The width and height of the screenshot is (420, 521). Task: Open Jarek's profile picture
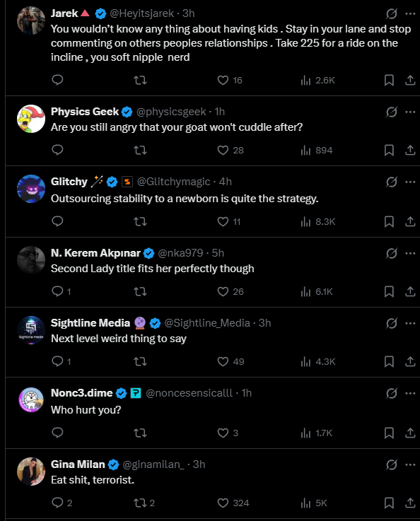click(x=31, y=21)
